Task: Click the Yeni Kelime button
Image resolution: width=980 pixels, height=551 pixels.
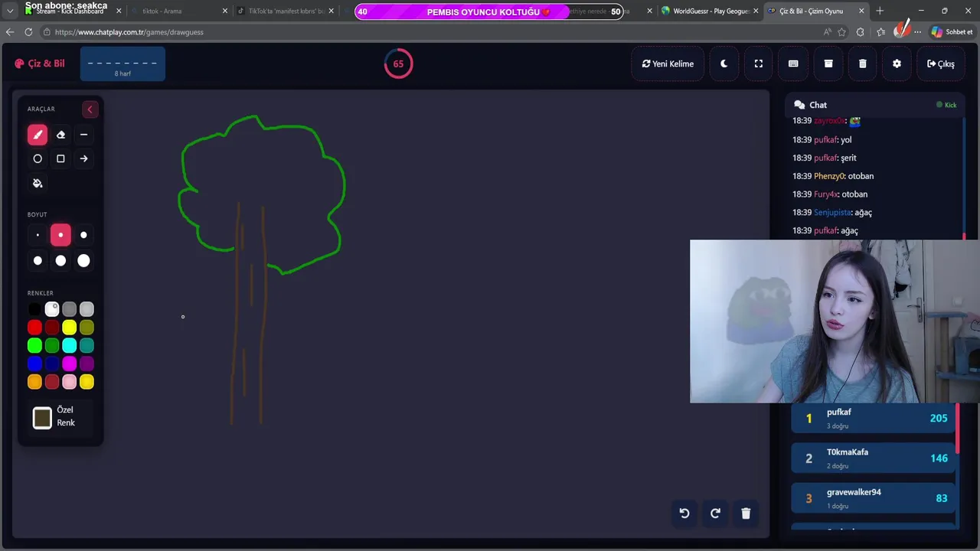Action: (668, 64)
